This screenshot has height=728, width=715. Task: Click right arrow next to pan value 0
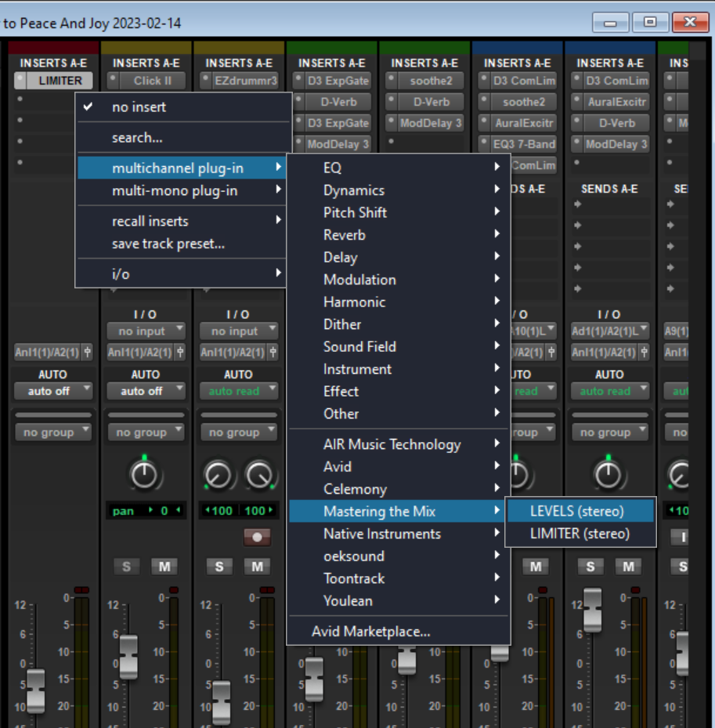[x=151, y=510]
